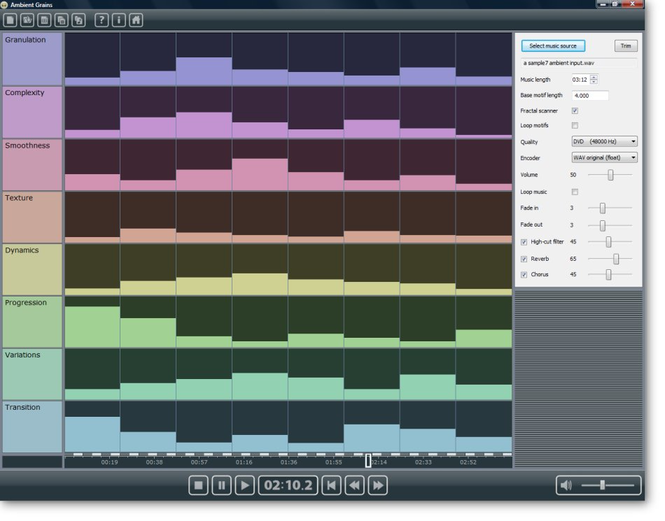This screenshot has width=665, height=521.
Task: Start playback with the play button
Action: (x=245, y=485)
